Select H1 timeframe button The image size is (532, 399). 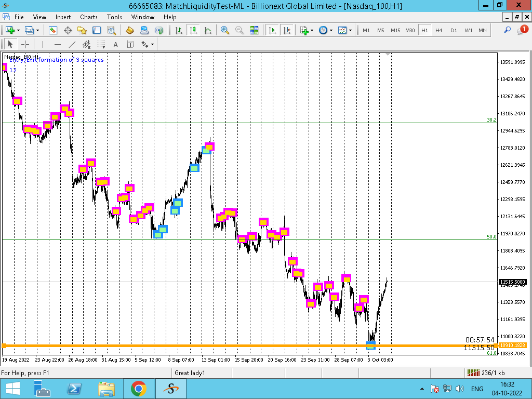click(x=424, y=30)
